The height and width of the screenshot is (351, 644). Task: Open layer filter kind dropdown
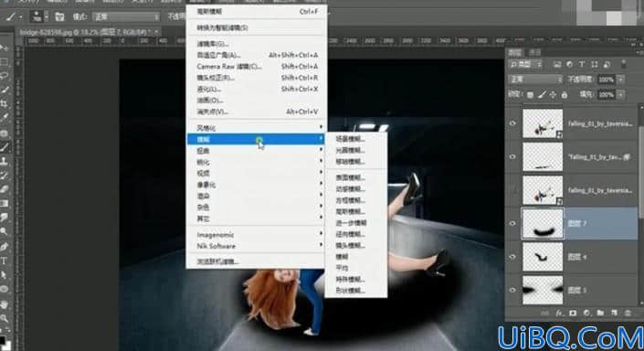(x=525, y=64)
